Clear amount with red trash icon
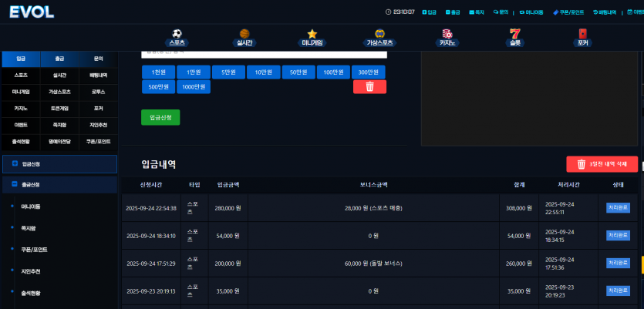 point(369,86)
